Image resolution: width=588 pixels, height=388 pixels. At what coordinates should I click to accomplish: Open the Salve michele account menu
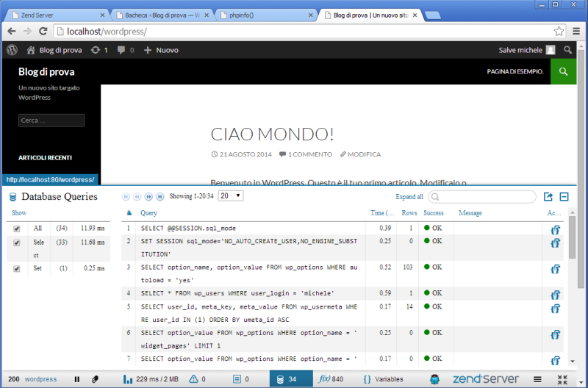coord(527,50)
